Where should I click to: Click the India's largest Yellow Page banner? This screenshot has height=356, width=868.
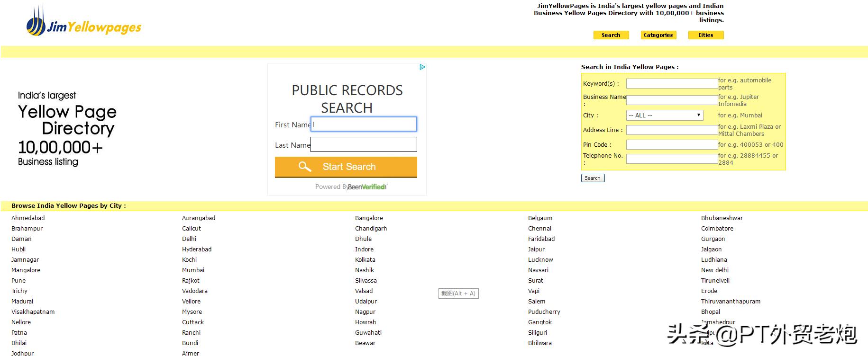pos(67,129)
